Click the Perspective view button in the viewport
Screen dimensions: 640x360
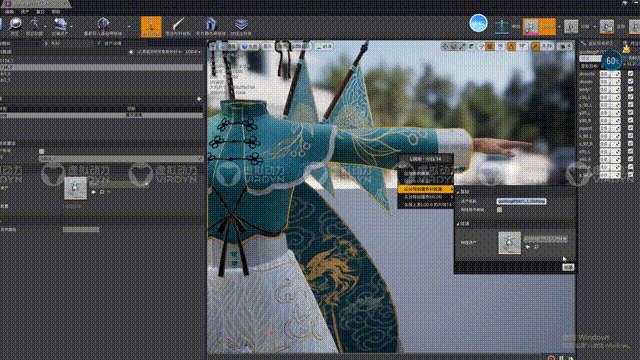coord(229,46)
